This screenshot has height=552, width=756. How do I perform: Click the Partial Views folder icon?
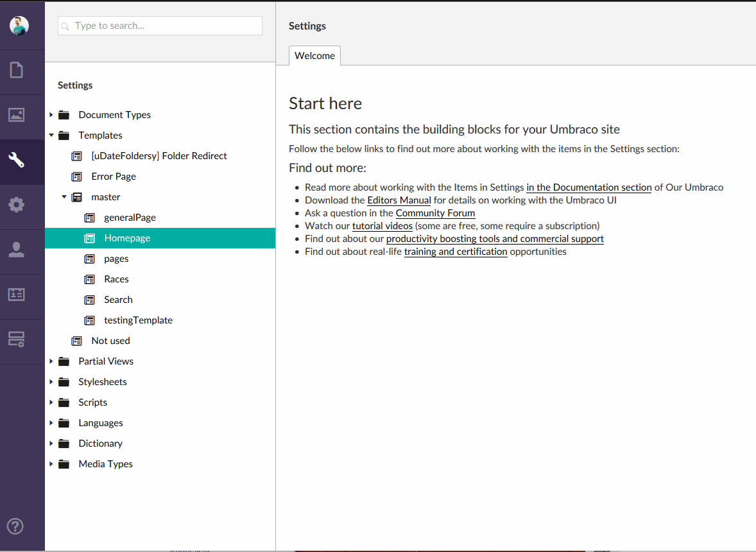[64, 361]
